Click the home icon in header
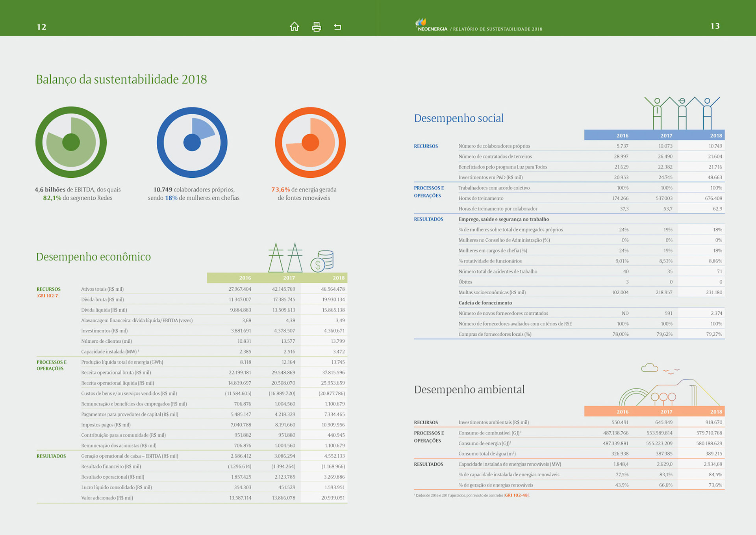Screen dimensions: 756x535 294,26
